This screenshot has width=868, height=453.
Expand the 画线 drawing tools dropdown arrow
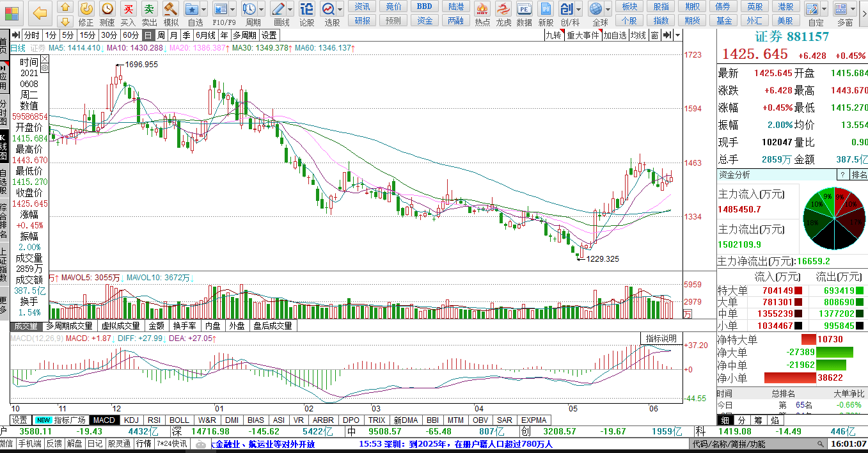pos(290,10)
